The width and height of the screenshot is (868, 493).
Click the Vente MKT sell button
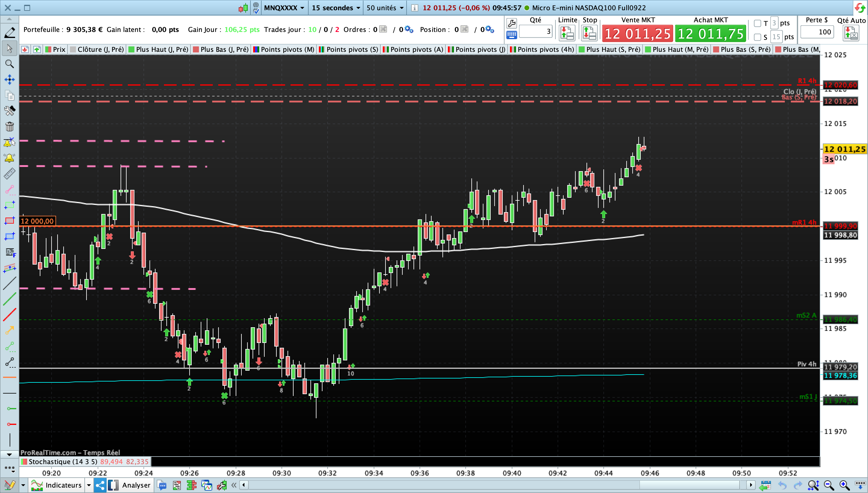[x=637, y=33]
